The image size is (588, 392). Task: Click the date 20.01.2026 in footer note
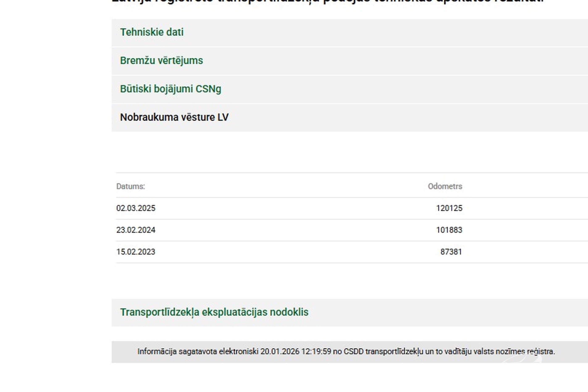(x=280, y=351)
